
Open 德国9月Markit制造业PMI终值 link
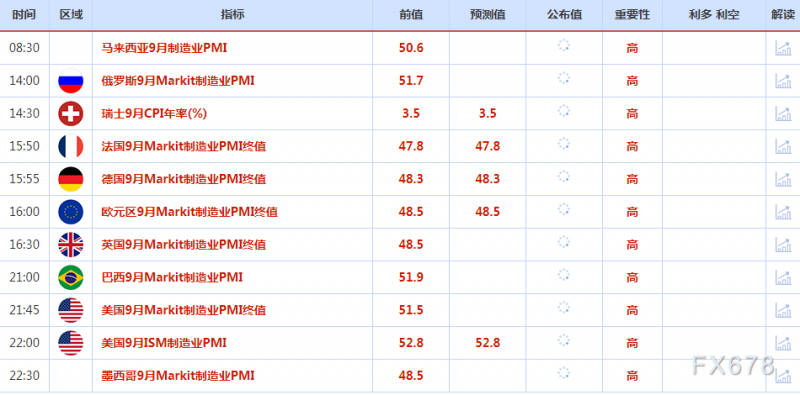point(184,179)
